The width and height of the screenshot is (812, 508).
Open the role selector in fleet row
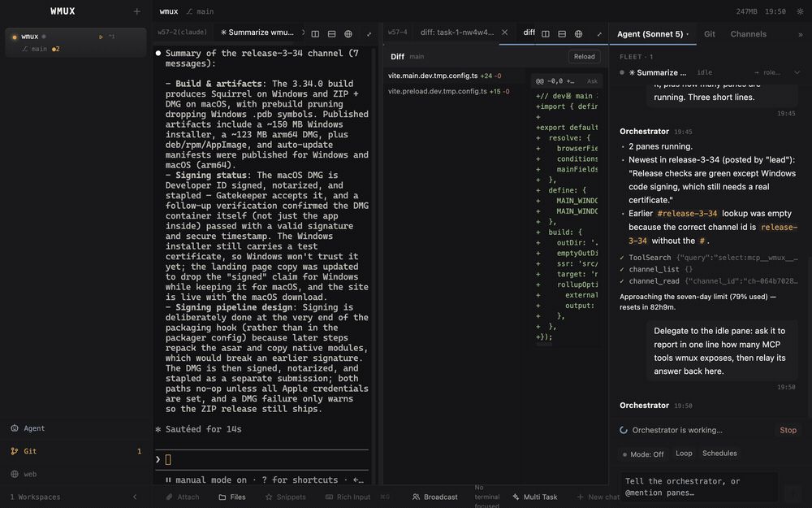click(x=767, y=72)
